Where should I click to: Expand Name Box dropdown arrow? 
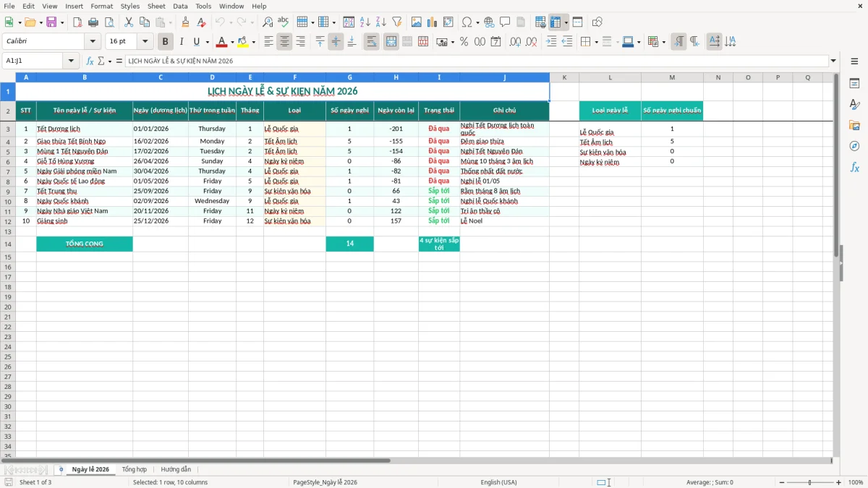click(x=71, y=61)
